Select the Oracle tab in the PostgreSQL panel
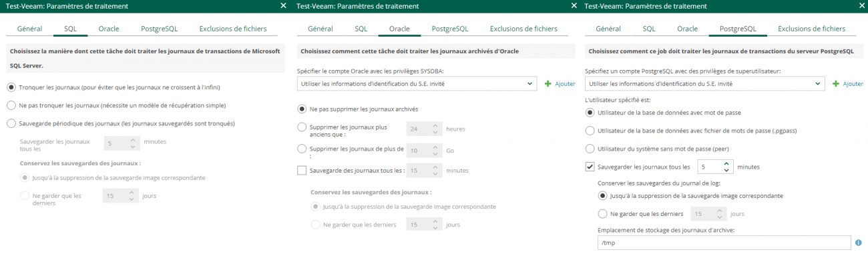Screen dimensions: 868x258 pyautogui.click(x=687, y=29)
